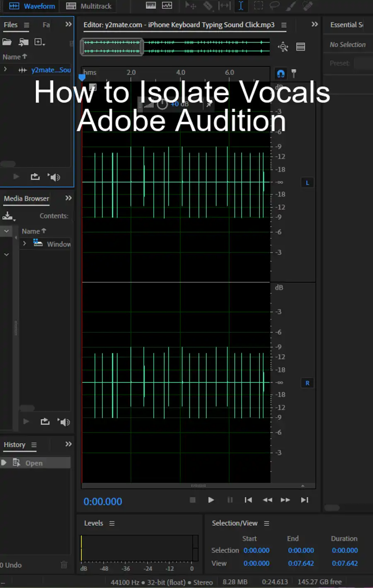Switch to the Multitrack editor view
Image resolution: width=373 pixels, height=588 pixels.
coord(89,6)
